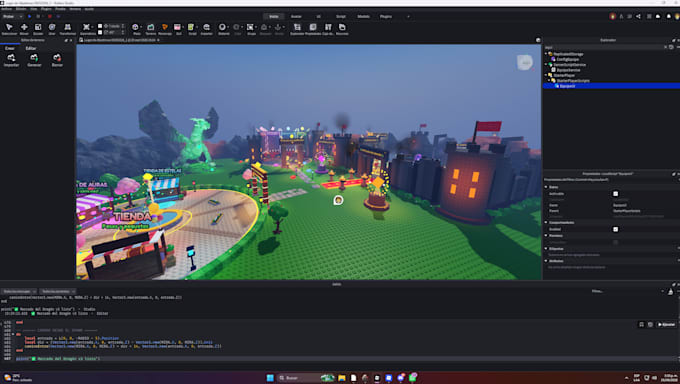This screenshot has height=384, width=680.
Task: Activate the Escalar tool
Action: [38, 29]
